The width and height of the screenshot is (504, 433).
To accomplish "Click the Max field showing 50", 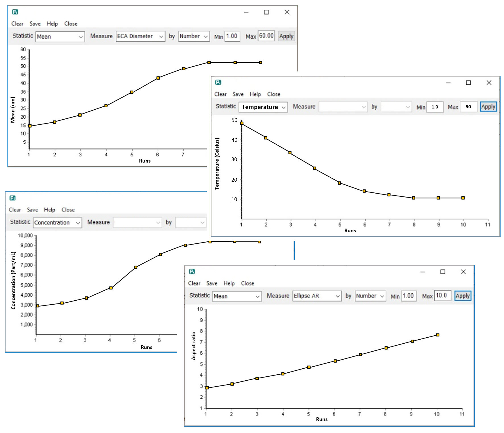I will pos(468,107).
